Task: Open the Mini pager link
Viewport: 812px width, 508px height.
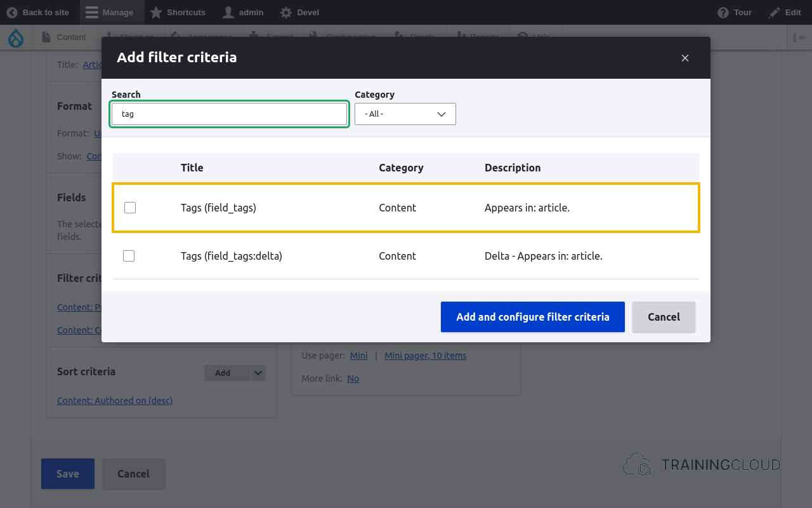Action: pyautogui.click(x=359, y=356)
